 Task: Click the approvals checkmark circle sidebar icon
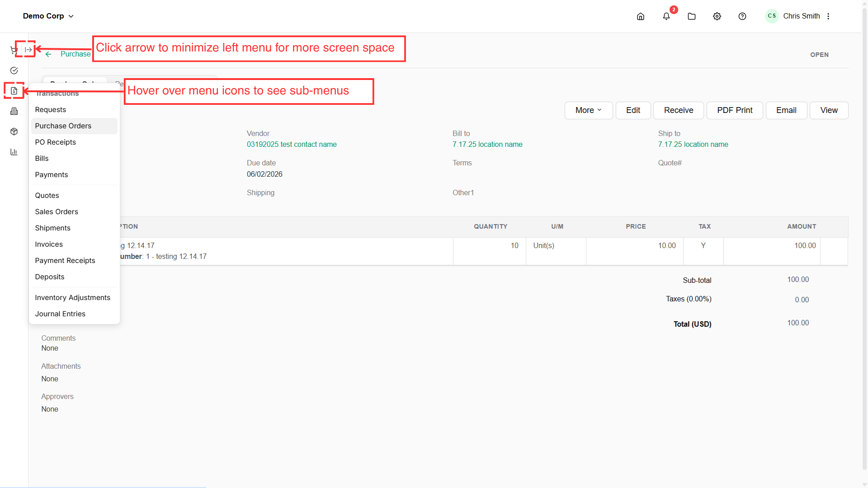coord(14,70)
